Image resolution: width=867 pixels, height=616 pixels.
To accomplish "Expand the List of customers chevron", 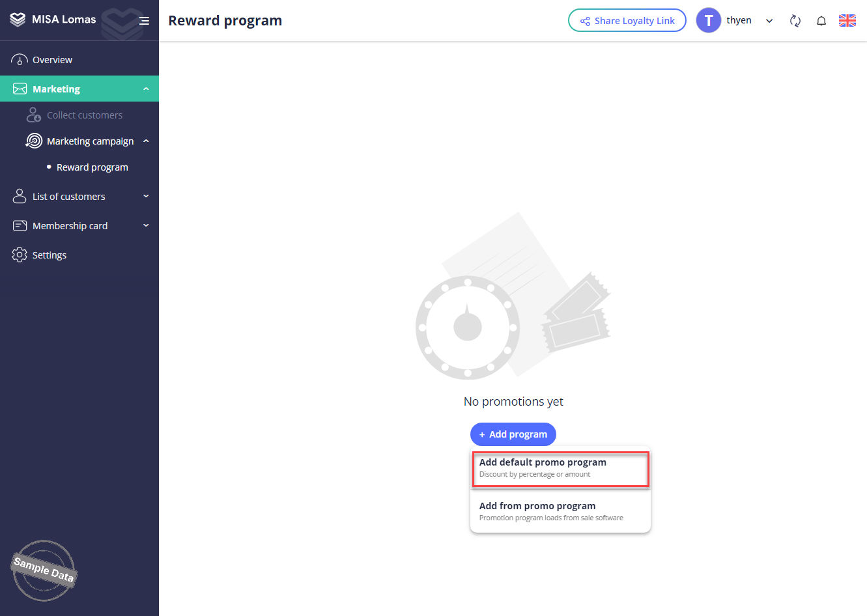I will point(146,196).
